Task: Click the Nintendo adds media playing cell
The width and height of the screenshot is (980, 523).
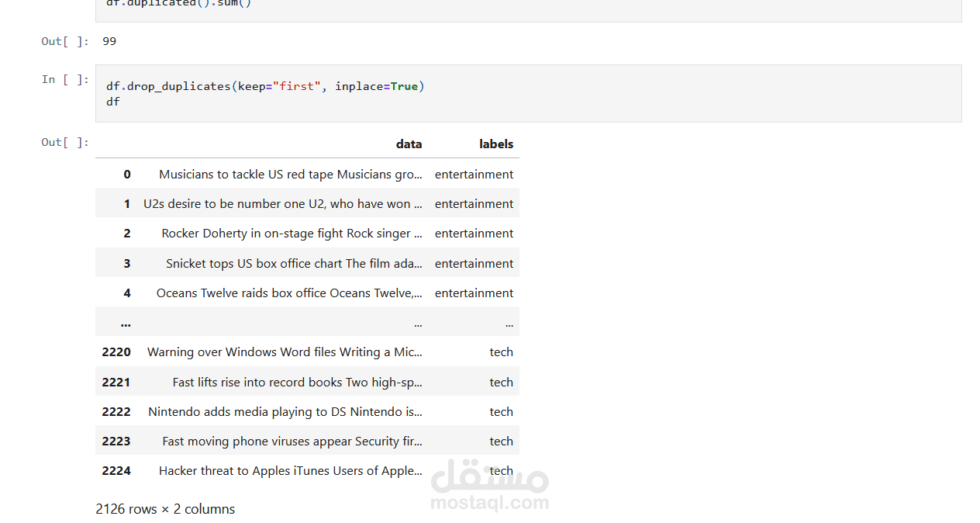Action: [285, 412]
